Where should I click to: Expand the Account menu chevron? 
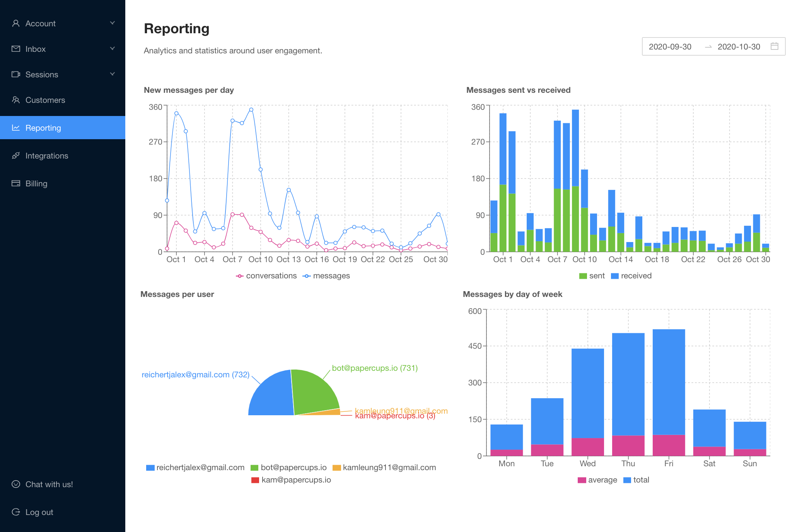[x=113, y=23]
